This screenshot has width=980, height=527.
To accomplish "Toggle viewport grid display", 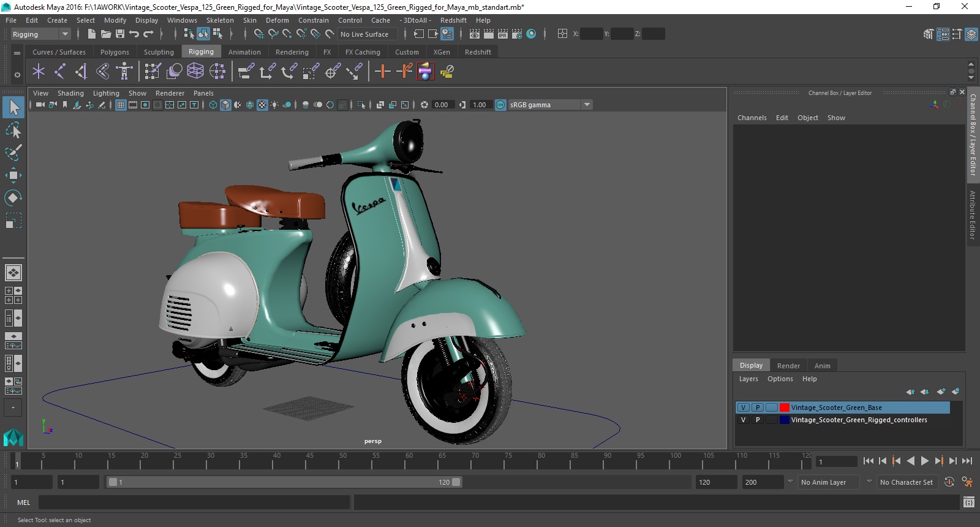I will [x=121, y=105].
